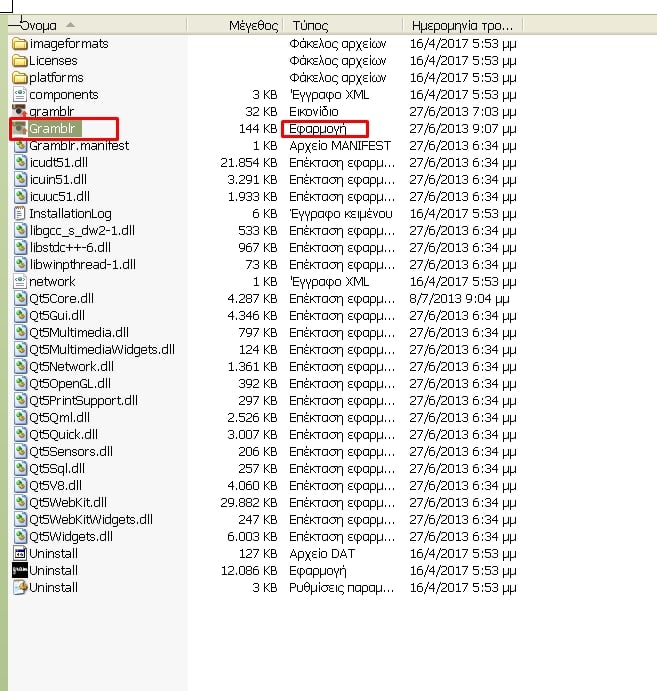Click the libwinpthread-1.dll file icon
Viewport: 657px width, 691px height.
(20, 264)
